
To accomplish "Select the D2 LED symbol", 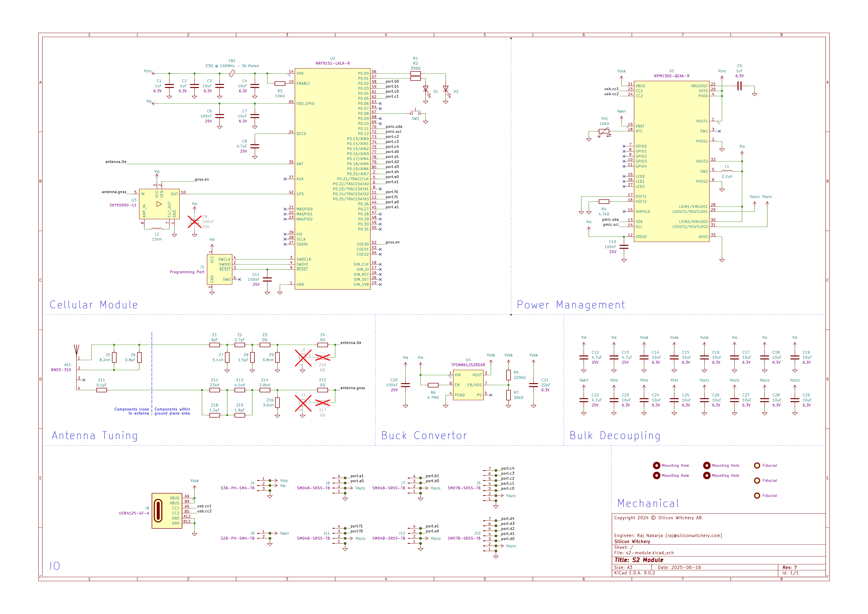I will [445, 89].
